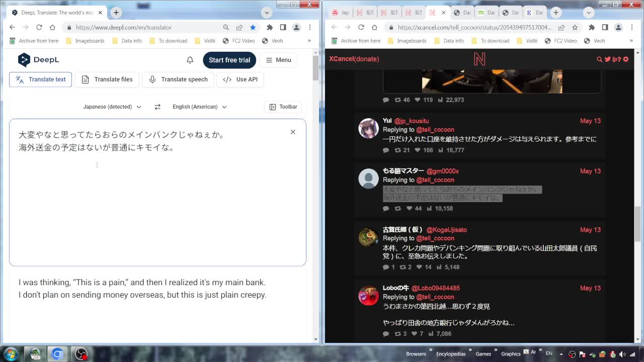
Task: Go to home page in DeepL window
Action: click(52, 27)
